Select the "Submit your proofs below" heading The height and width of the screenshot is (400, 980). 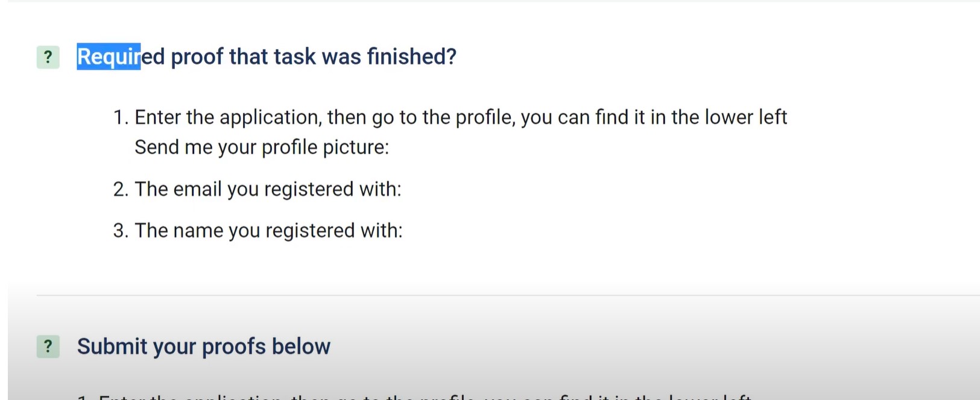point(203,346)
